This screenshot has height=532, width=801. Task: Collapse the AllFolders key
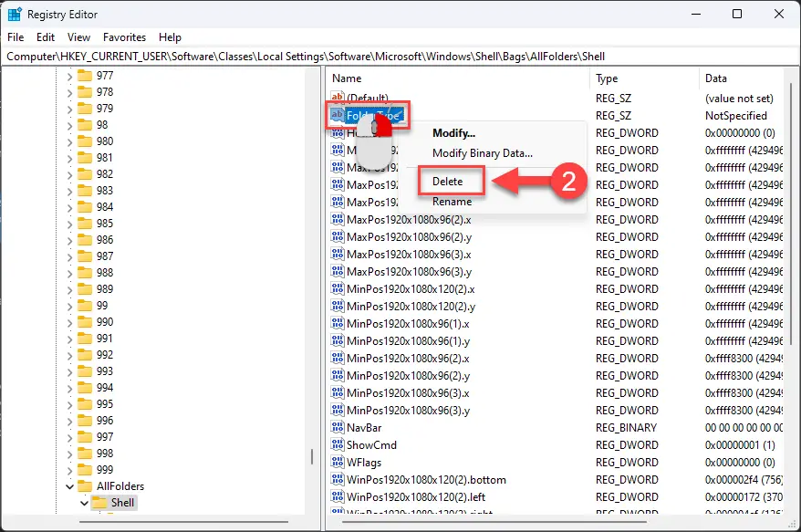[x=69, y=486]
